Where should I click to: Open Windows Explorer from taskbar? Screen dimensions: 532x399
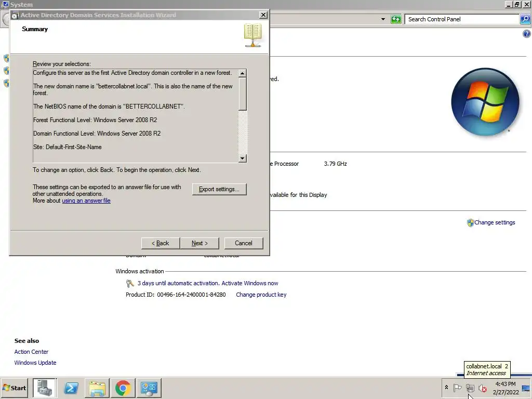pyautogui.click(x=97, y=388)
